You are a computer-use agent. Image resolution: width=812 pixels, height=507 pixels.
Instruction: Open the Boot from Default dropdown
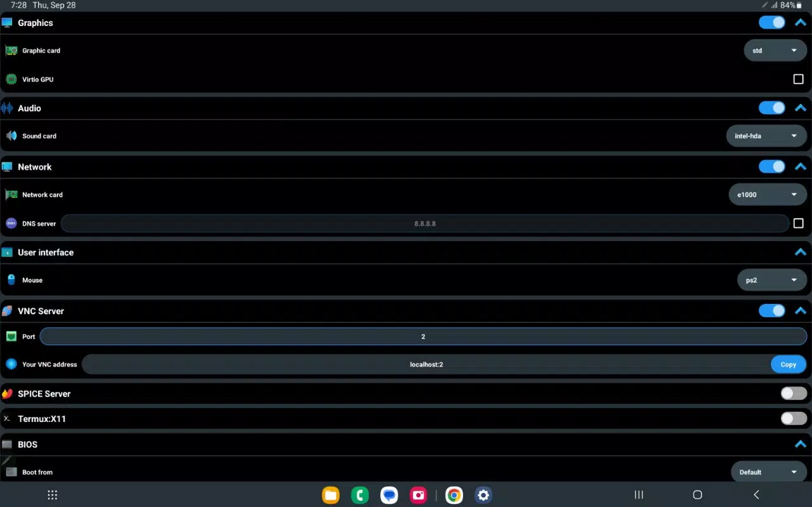point(769,472)
